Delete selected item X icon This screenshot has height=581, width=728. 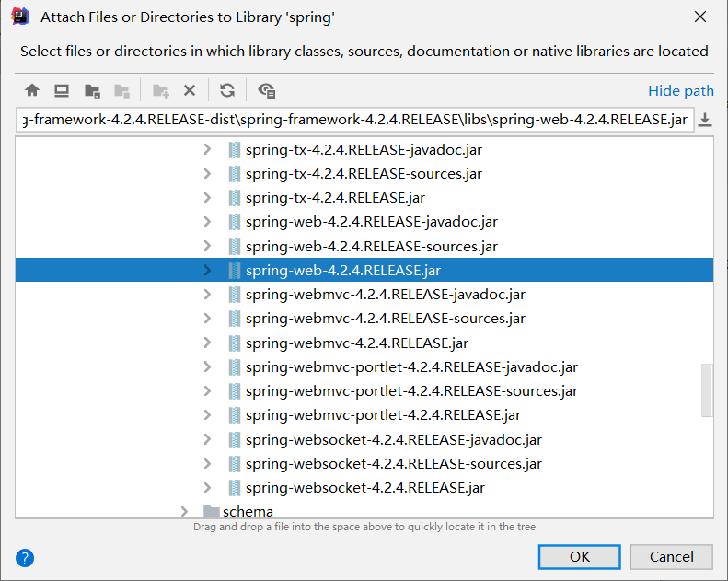click(x=190, y=90)
